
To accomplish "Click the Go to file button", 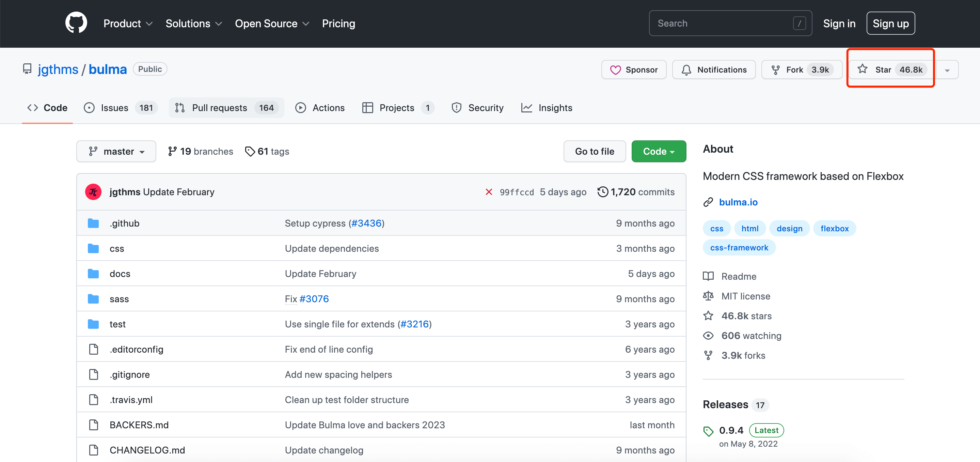I will coord(594,151).
